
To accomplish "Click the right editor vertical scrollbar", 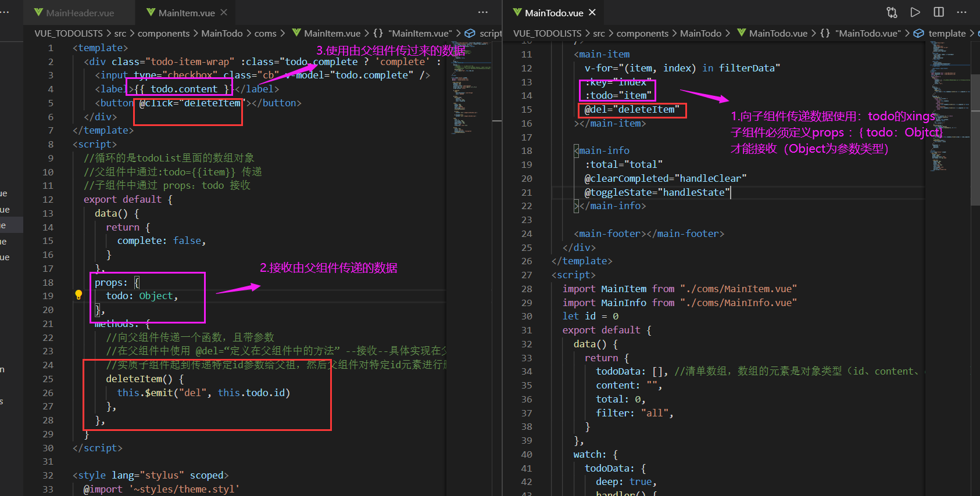I will 975,139.
